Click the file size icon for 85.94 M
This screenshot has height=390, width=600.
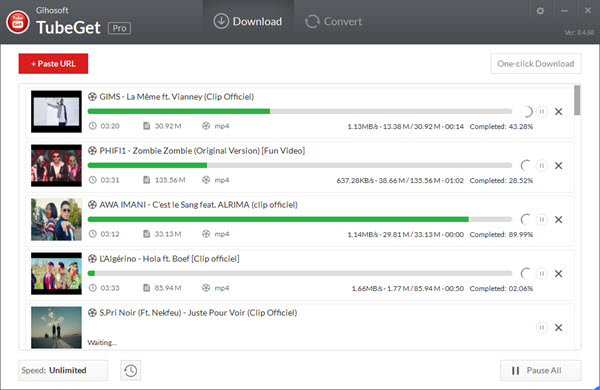pyautogui.click(x=146, y=287)
